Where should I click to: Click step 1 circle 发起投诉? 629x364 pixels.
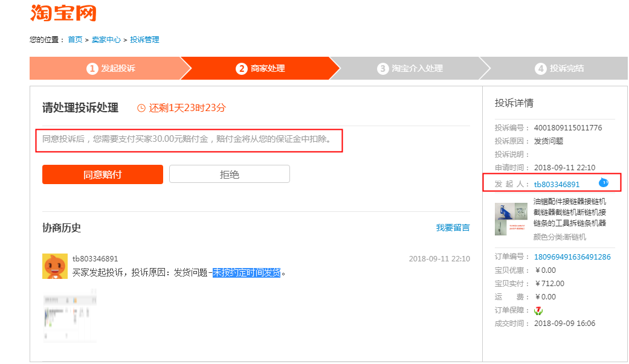(92, 69)
